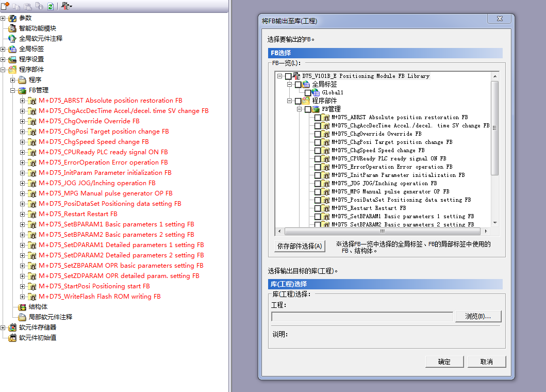
Task: Click the 浏览(B)... browse button
Action: (478, 316)
